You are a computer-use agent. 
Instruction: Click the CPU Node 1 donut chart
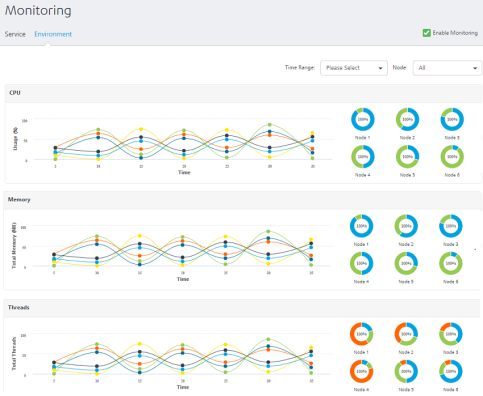coord(363,119)
